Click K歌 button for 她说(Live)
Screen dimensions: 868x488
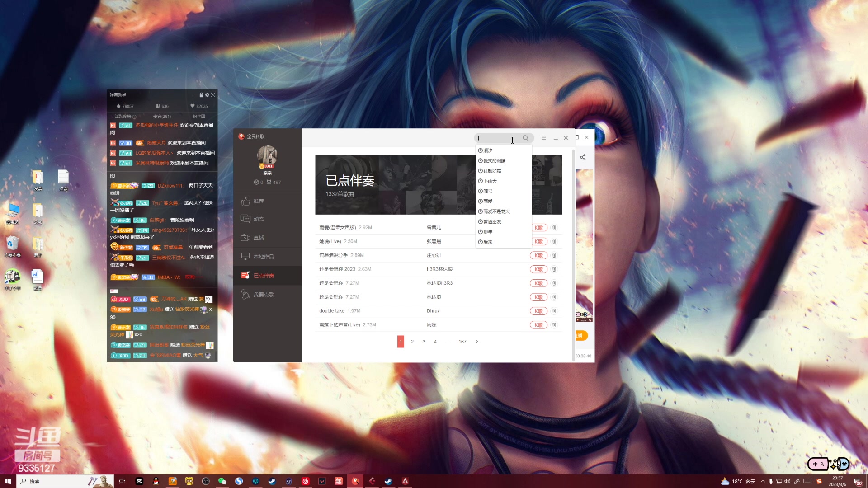pos(538,242)
